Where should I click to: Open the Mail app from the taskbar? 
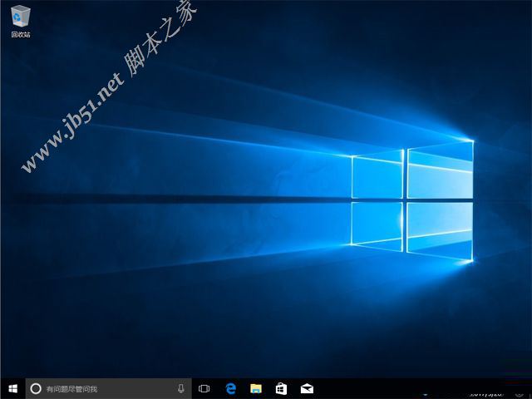pos(307,389)
